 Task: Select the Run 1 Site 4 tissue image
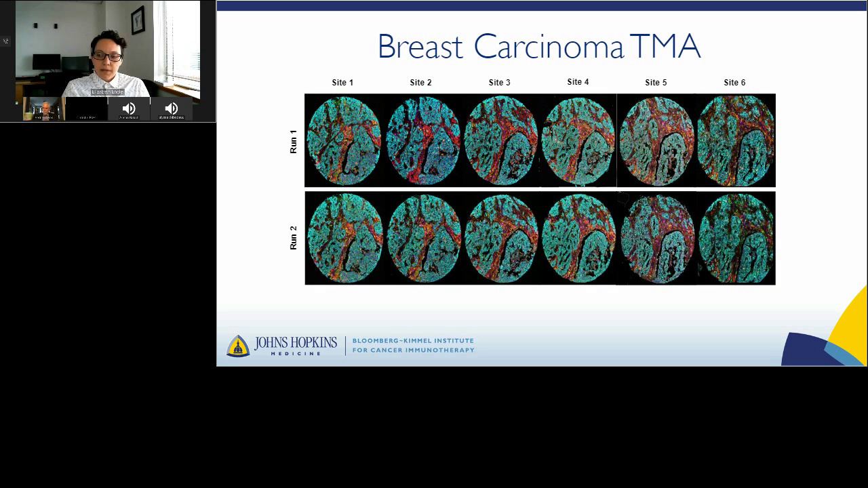578,140
